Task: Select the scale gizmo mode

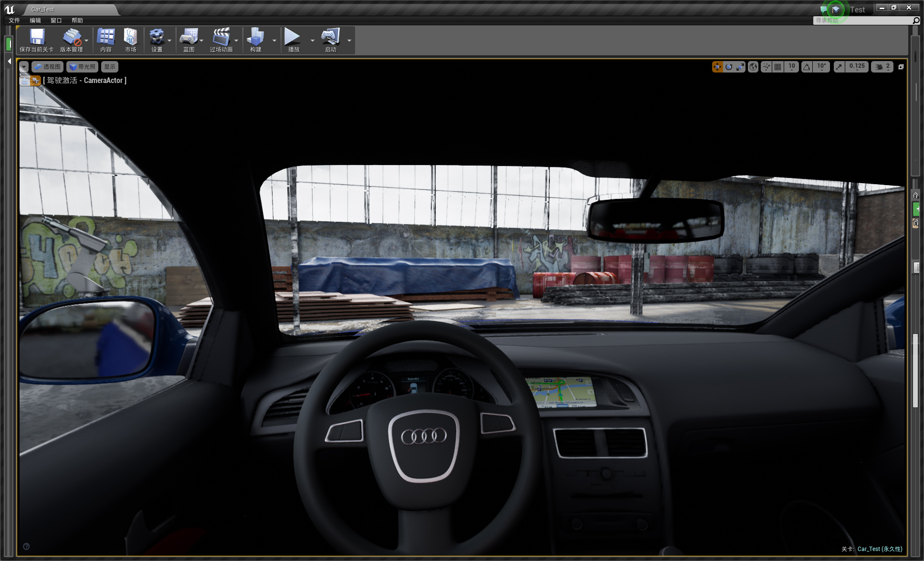Action: click(x=740, y=67)
